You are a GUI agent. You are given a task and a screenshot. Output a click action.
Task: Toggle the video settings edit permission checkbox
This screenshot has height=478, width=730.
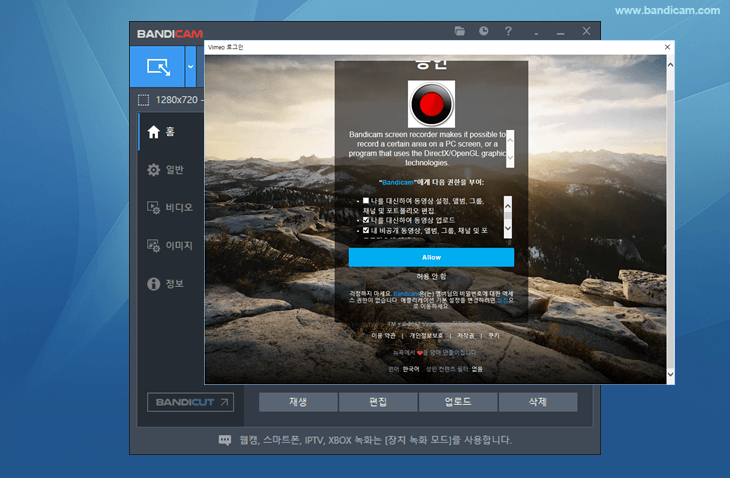point(366,201)
